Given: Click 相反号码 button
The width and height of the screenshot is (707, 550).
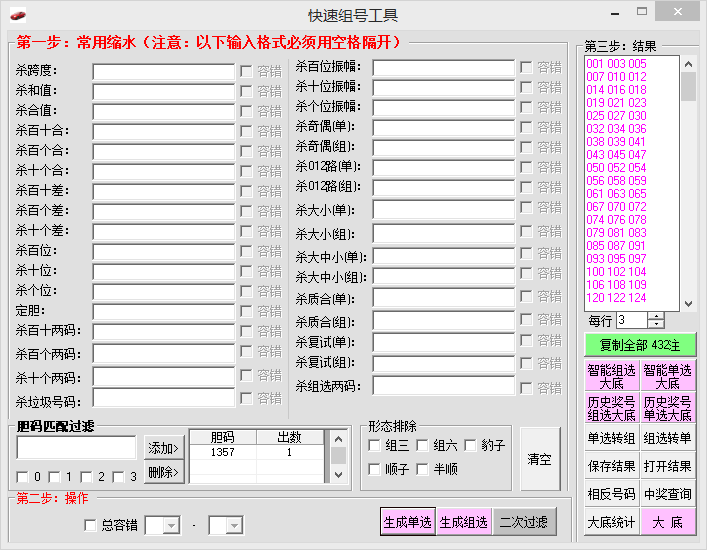Looking at the screenshot, I should tap(611, 494).
